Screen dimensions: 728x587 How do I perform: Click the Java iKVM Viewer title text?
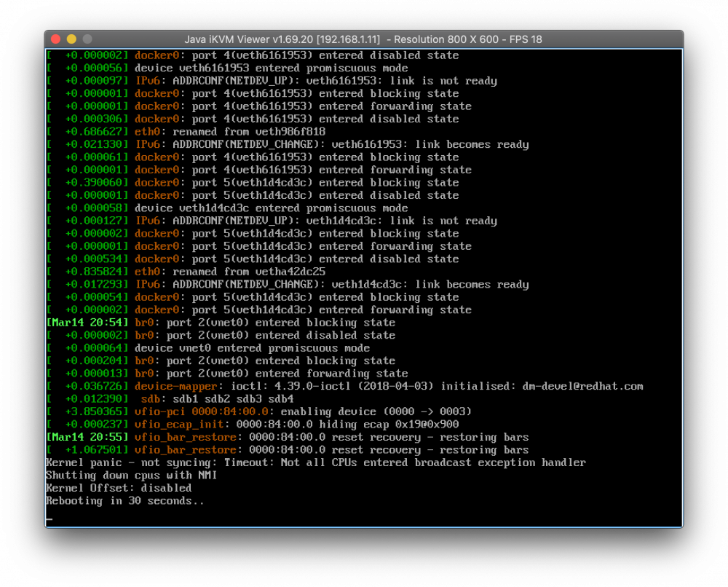point(363,39)
